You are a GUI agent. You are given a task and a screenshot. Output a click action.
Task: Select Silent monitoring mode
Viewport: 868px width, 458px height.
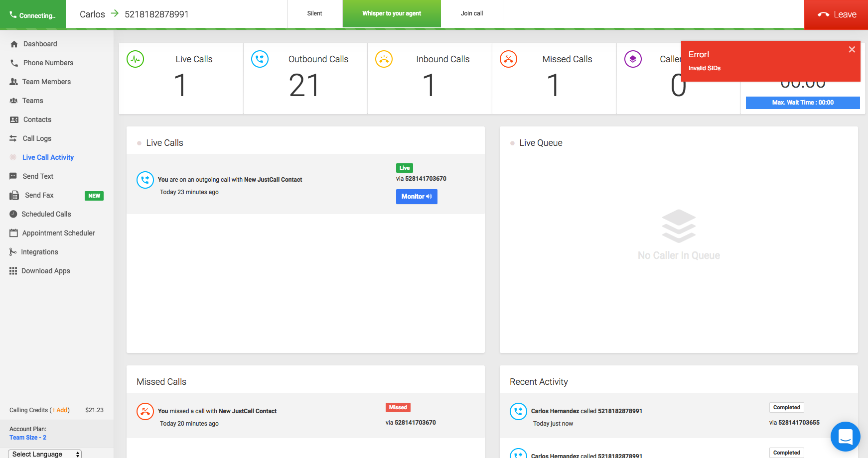(x=314, y=13)
